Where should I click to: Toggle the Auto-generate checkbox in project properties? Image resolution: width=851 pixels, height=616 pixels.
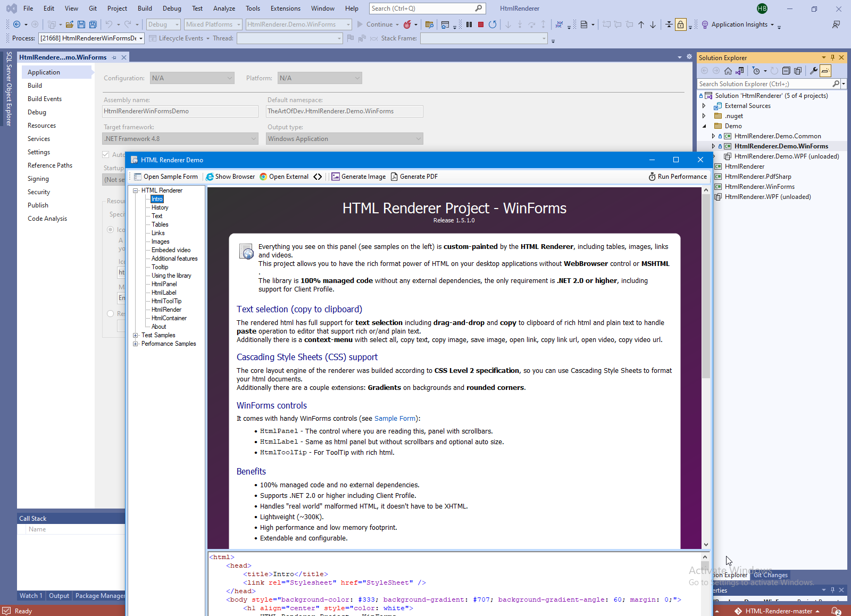tap(106, 155)
